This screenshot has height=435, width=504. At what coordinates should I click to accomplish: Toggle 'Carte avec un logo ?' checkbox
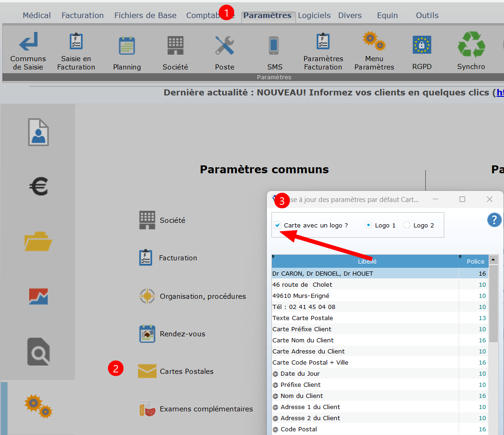click(277, 225)
